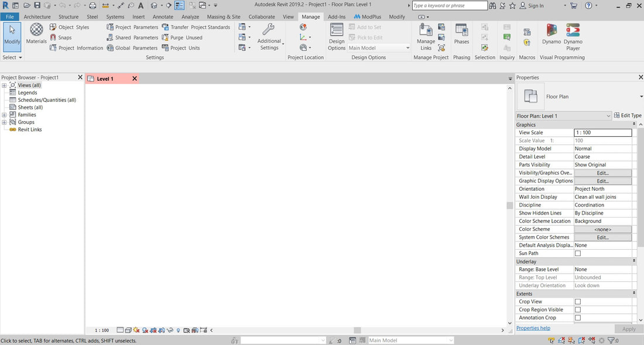Click Sign In
The width and height of the screenshot is (644, 345).
(532, 6)
